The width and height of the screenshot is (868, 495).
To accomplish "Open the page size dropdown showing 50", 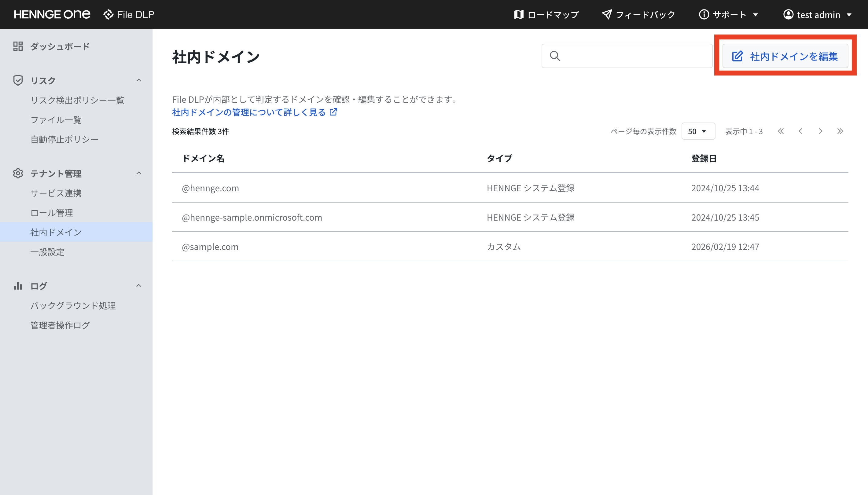I will (x=698, y=131).
